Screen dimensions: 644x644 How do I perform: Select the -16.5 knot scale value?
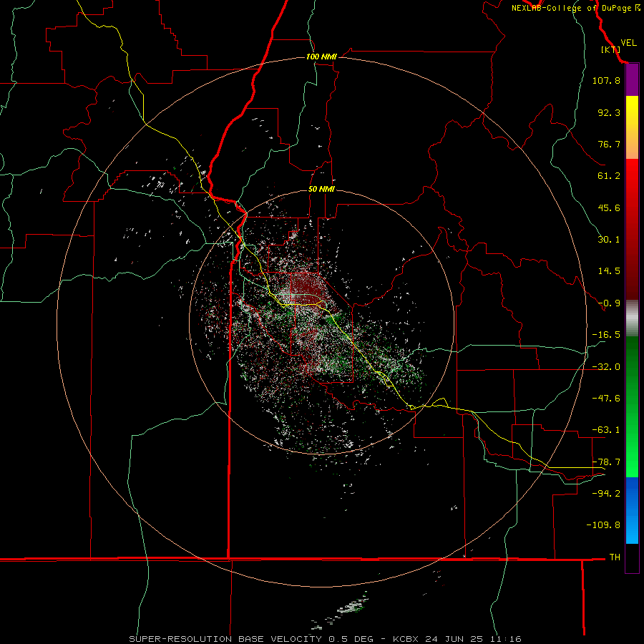point(606,335)
